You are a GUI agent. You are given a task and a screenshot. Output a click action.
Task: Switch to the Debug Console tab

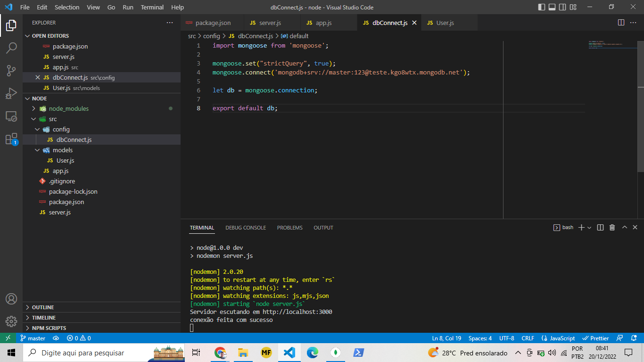click(246, 228)
